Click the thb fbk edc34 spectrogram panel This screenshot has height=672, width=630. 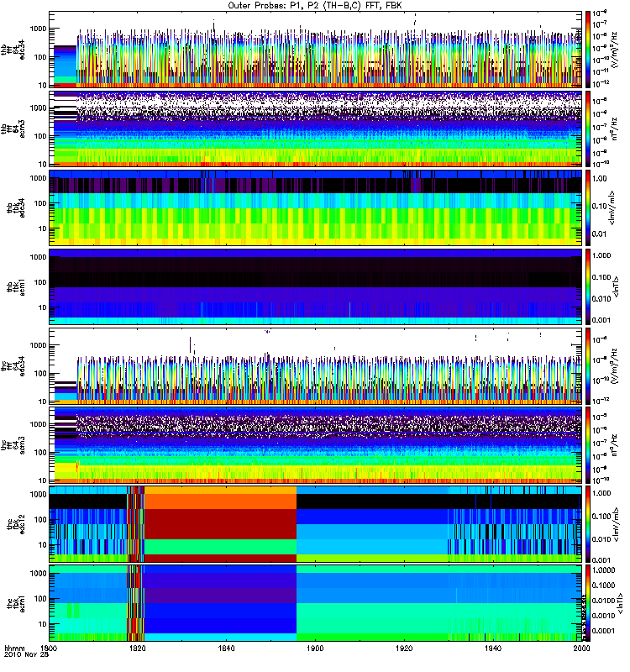pos(315,207)
